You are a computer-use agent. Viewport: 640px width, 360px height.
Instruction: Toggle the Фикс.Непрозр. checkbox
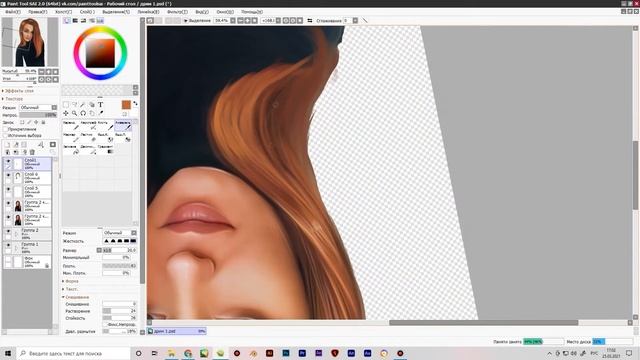click(x=105, y=324)
